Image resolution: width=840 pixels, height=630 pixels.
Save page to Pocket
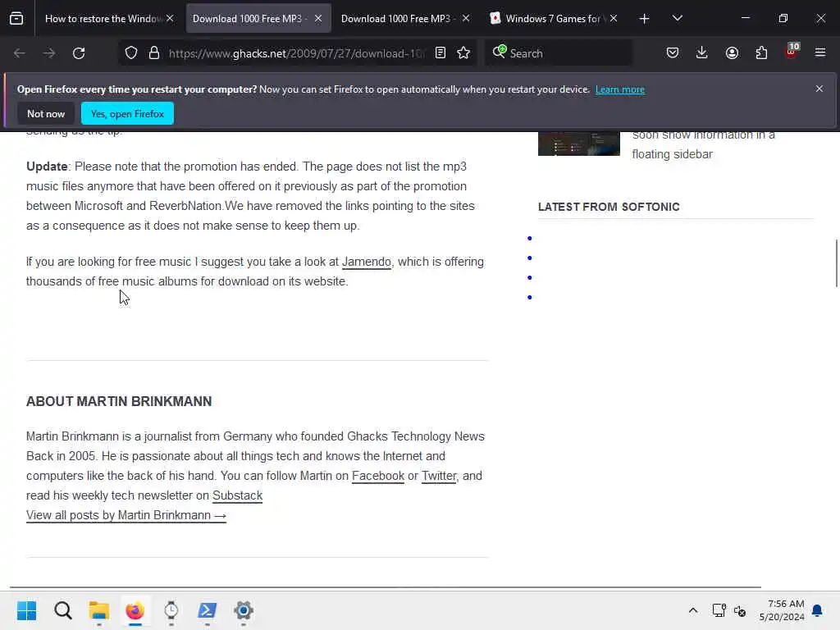tap(673, 53)
